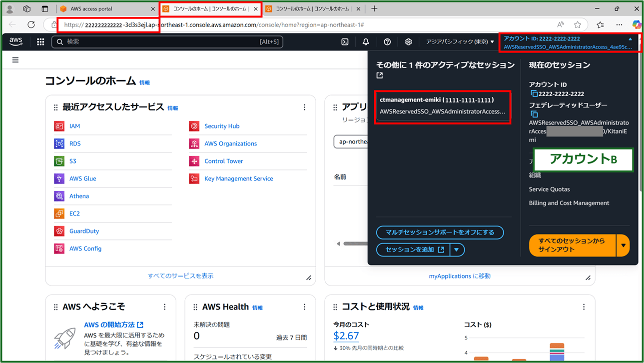The width and height of the screenshot is (644, 363).
Task: Switch to the AWS access portal tab
Action: [108, 9]
